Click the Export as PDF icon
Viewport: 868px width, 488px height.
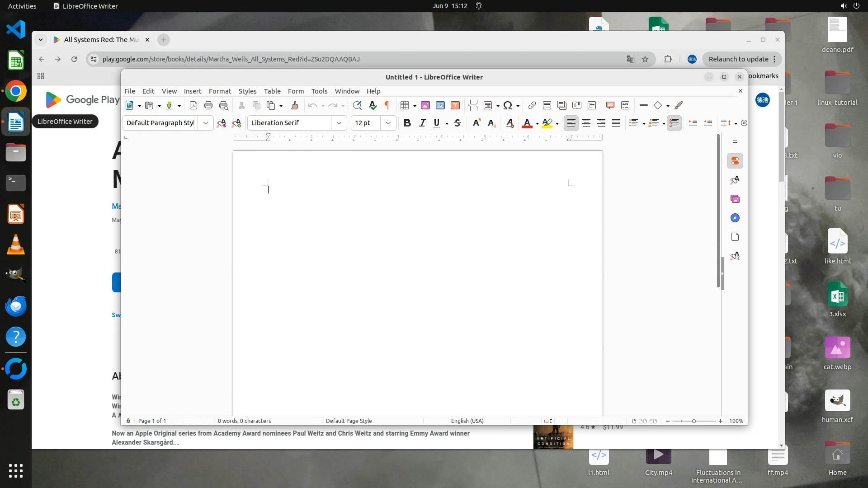tap(193, 105)
